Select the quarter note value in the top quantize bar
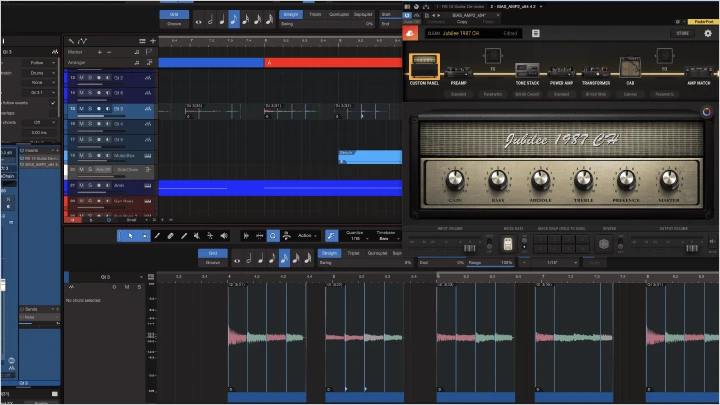The image size is (720, 405). click(222, 20)
